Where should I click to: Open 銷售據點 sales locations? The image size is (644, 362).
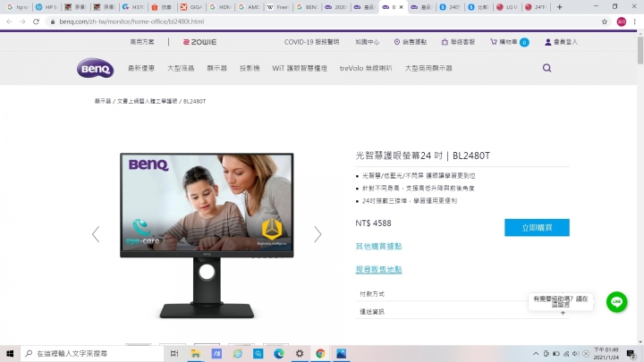[411, 42]
